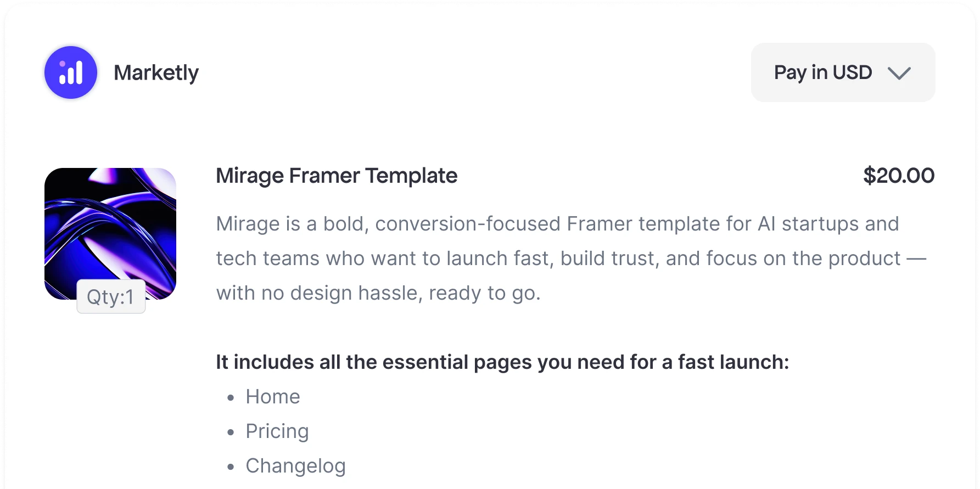Viewport: 980px width, 489px height.
Task: Open the Pay in USD currency dropdown
Action: (x=842, y=72)
